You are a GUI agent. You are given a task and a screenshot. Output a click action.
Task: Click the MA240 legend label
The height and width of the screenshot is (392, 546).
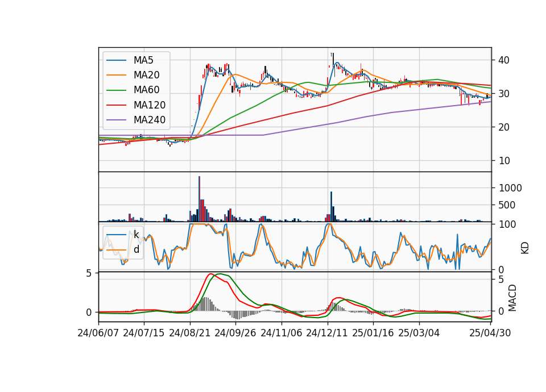tap(150, 120)
